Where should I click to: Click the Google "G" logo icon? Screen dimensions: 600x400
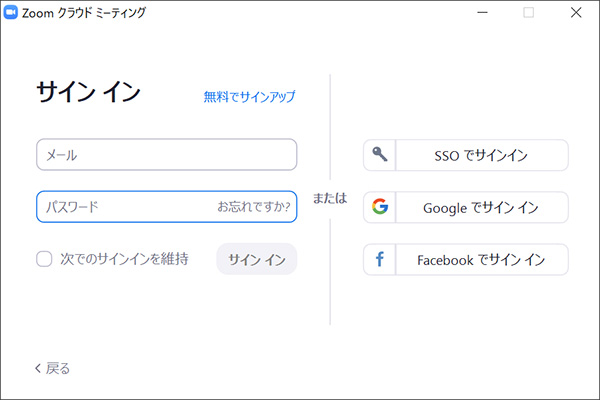380,208
